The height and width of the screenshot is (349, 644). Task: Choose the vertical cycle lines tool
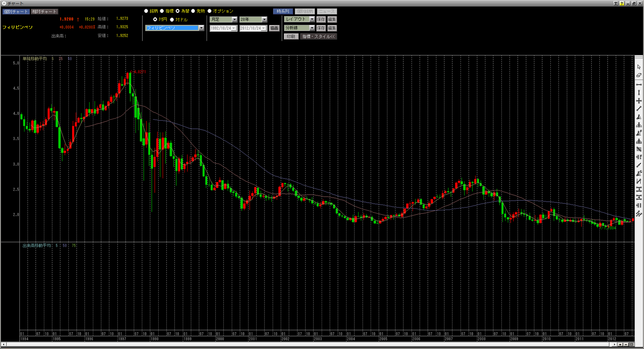[639, 206]
